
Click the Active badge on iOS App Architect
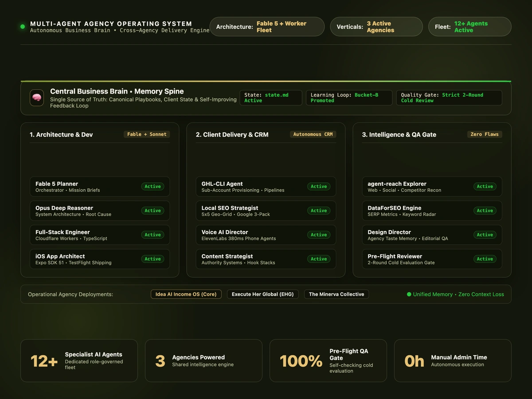click(x=153, y=259)
